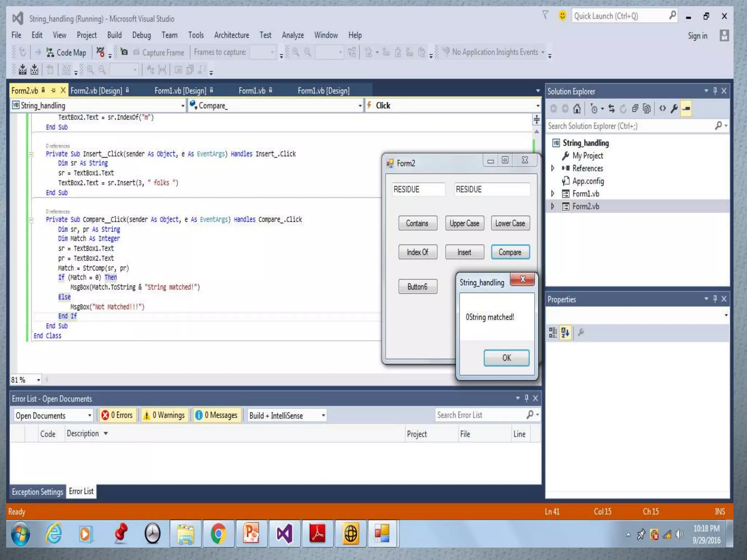Click the Alphabetical sort icon in Properties

565,332
